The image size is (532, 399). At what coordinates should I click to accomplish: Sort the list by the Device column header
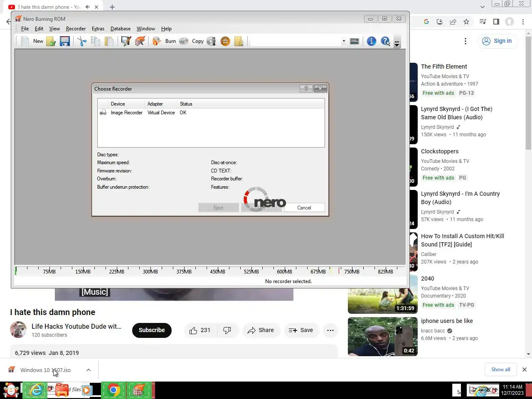126,104
